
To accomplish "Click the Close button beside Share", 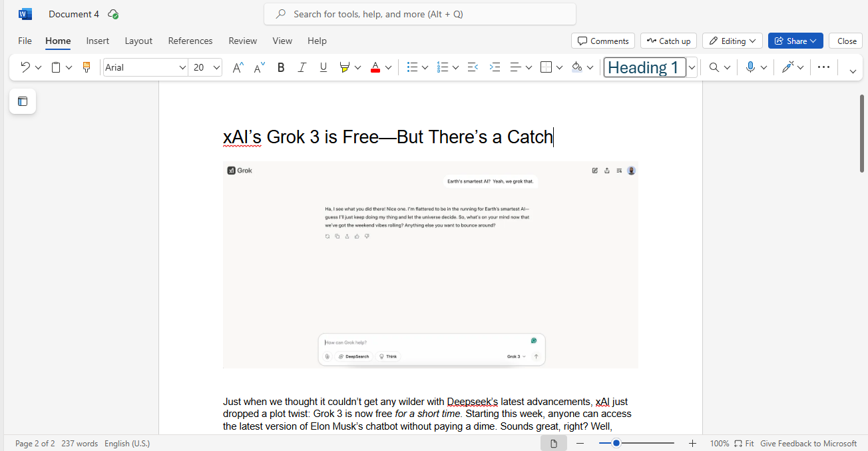I will coord(846,41).
